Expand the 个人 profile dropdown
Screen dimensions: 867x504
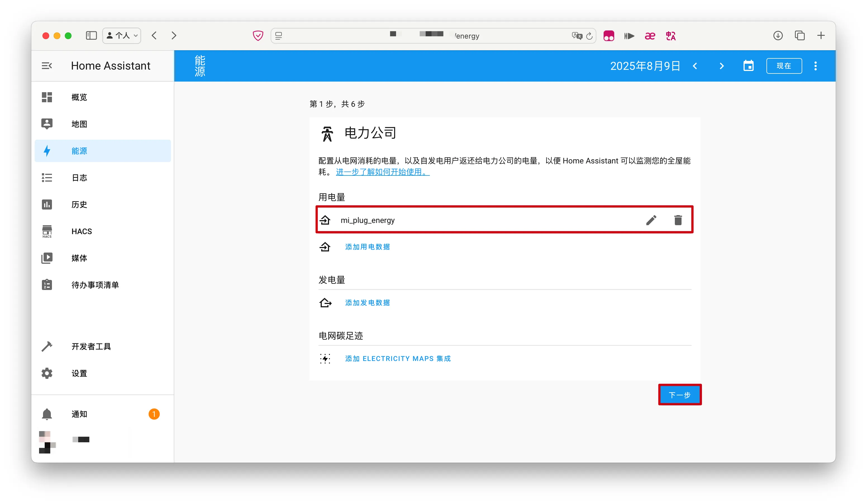[x=122, y=36]
